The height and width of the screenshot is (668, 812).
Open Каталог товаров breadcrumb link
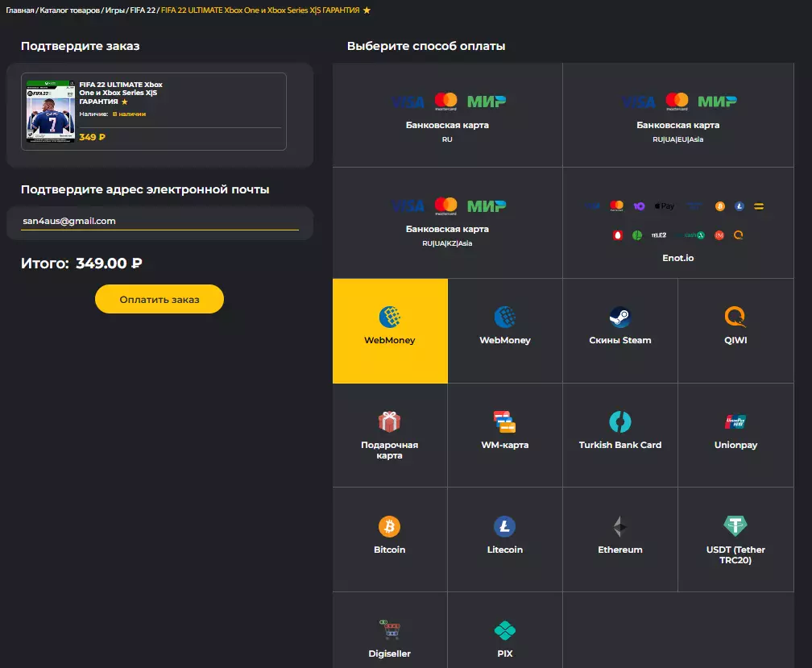click(x=70, y=10)
